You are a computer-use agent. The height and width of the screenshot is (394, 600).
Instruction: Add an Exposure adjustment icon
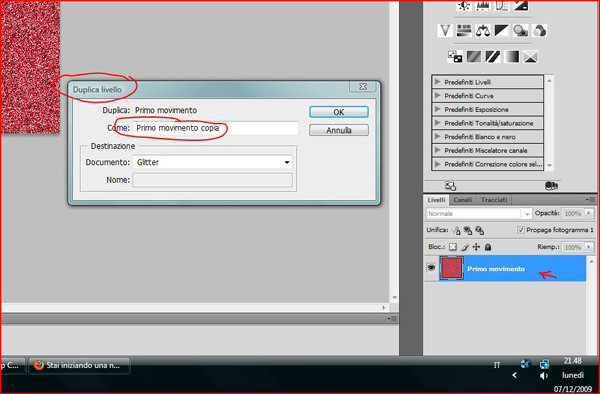coord(521,5)
